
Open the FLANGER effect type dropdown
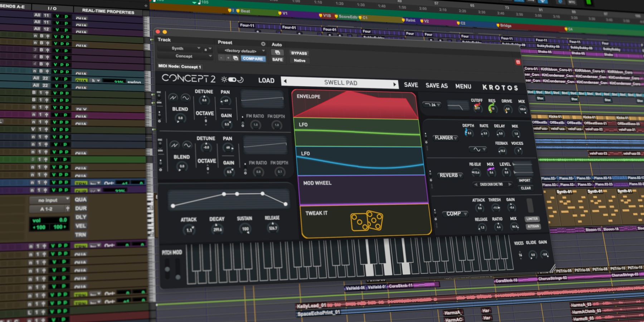click(446, 138)
